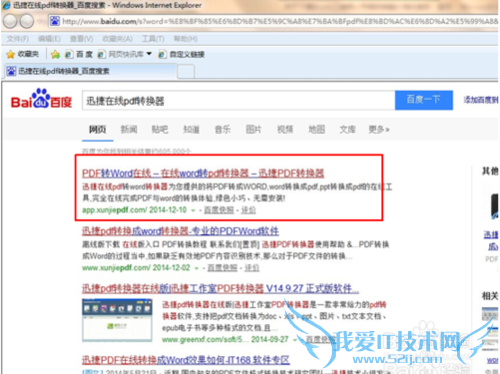
Task: Switch to the 知道 search tab
Action: tap(191, 129)
